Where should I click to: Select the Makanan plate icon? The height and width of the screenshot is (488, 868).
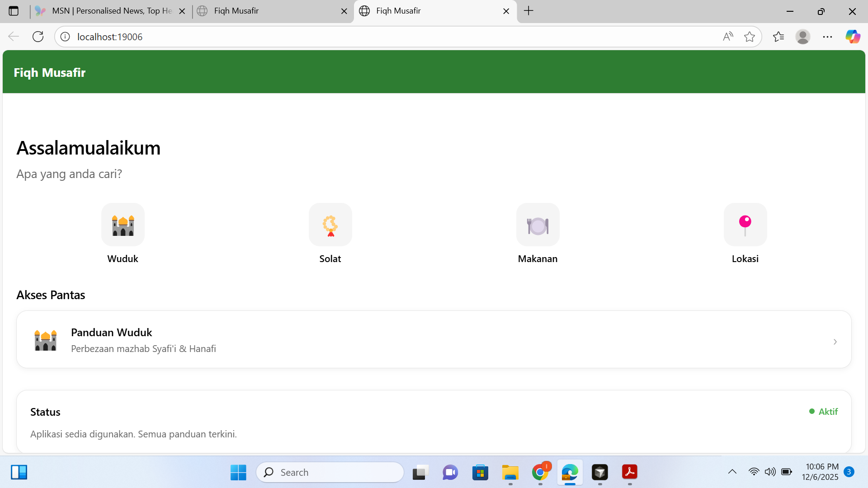[x=538, y=225]
